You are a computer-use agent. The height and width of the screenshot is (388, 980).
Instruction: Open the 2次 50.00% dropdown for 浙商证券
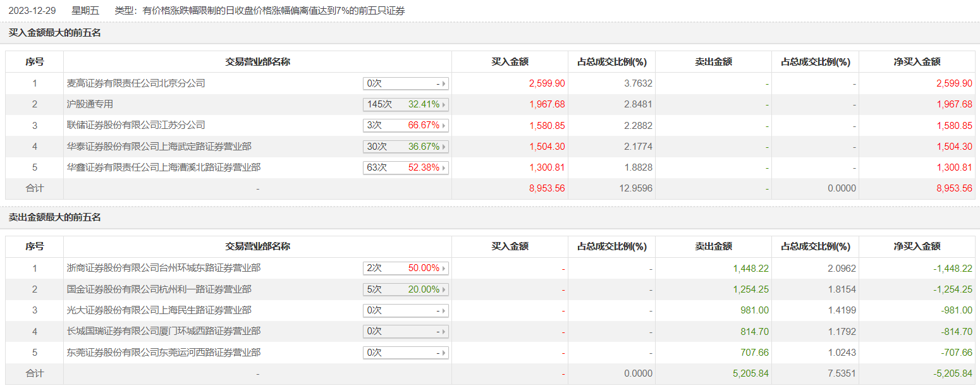406,268
